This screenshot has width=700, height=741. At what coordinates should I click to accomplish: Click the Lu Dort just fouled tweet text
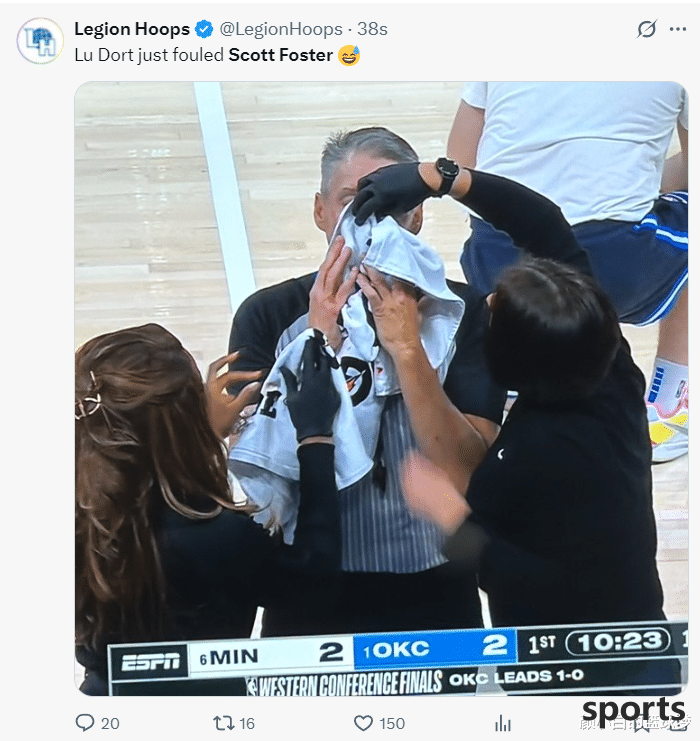[149, 55]
